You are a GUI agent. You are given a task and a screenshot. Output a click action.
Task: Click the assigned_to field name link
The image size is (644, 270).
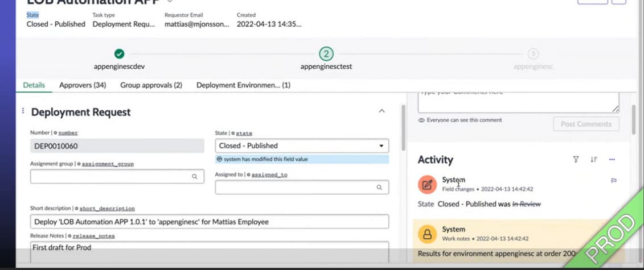(269, 175)
